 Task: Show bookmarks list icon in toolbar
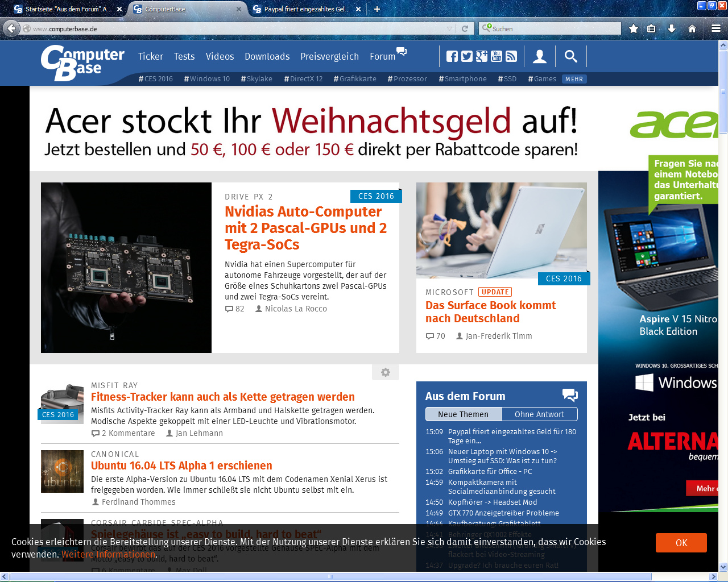651,28
